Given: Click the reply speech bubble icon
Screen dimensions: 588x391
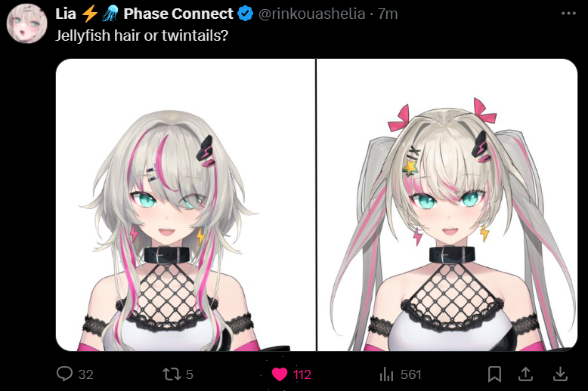Looking at the screenshot, I should tap(64, 374).
